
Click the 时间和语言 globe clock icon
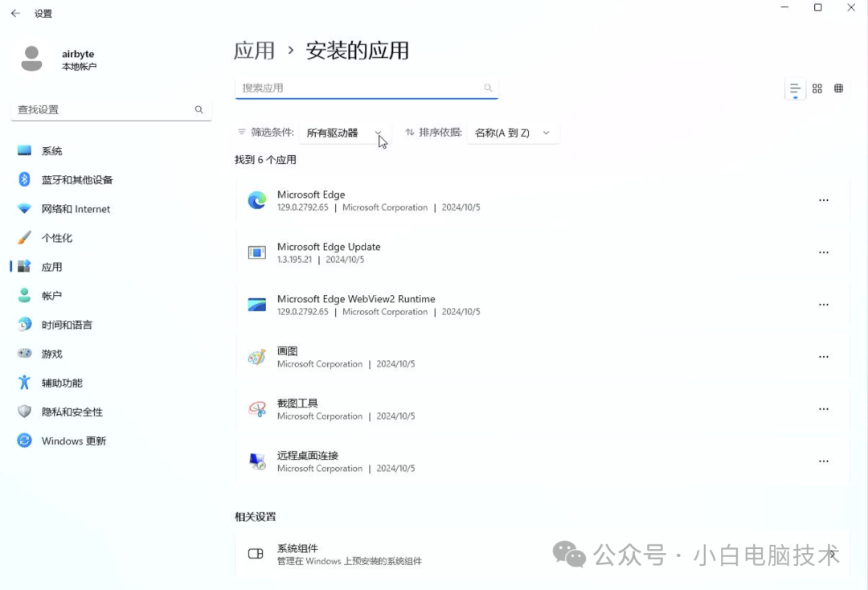tap(24, 324)
